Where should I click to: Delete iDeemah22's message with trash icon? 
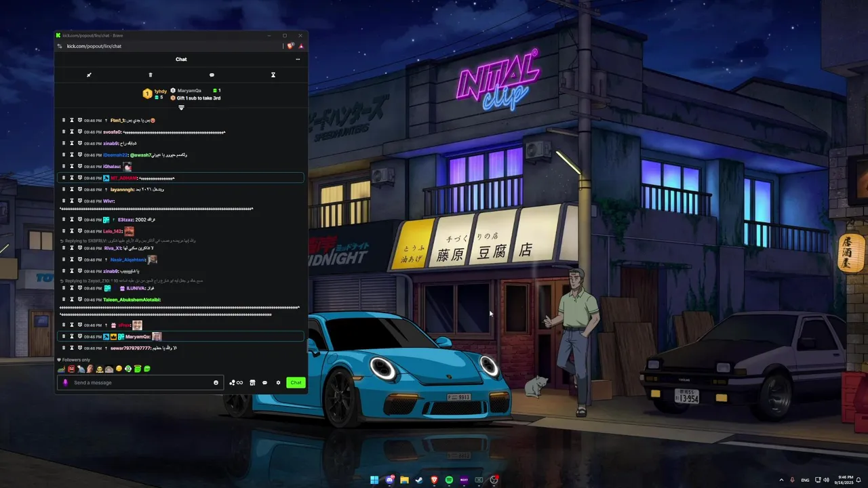64,155
